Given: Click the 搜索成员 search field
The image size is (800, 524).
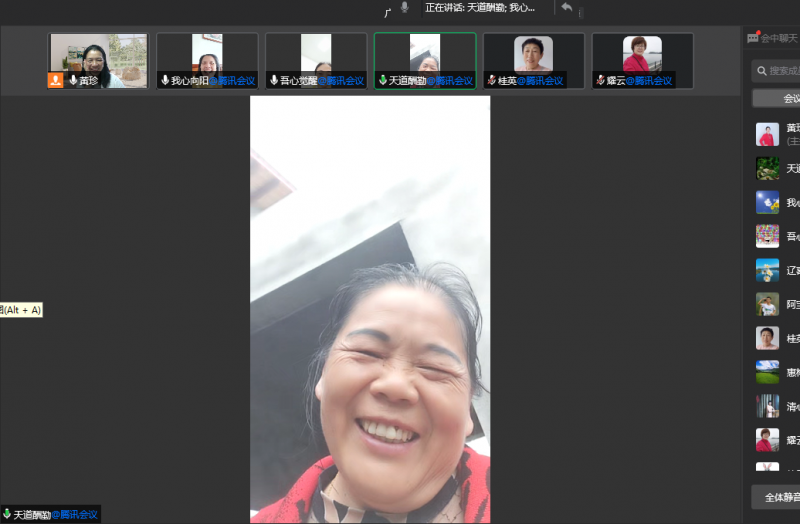Looking at the screenshot, I should (x=782, y=71).
